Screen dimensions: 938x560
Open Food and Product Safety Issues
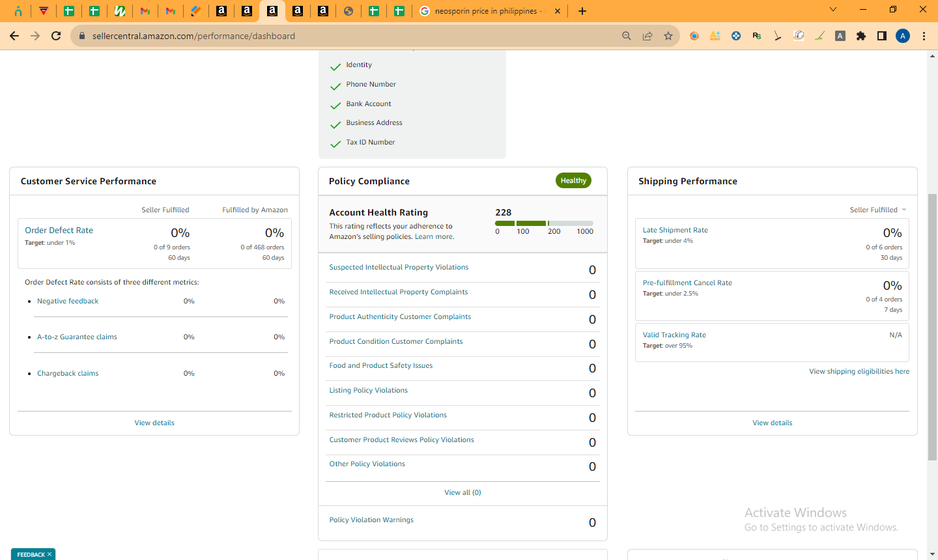(x=381, y=365)
